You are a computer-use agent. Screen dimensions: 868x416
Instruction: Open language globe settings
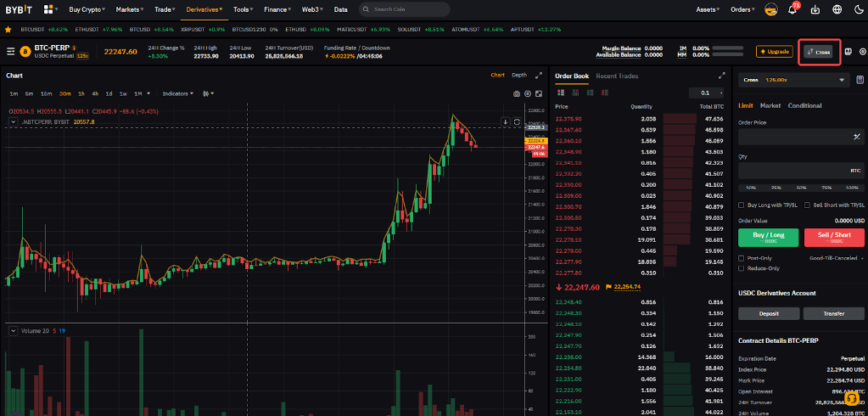[837, 10]
